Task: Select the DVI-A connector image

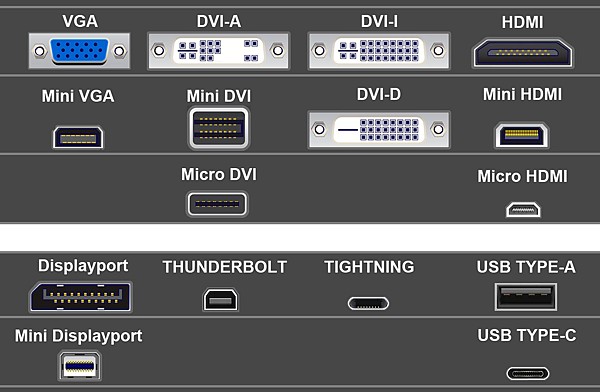Action: click(x=218, y=51)
